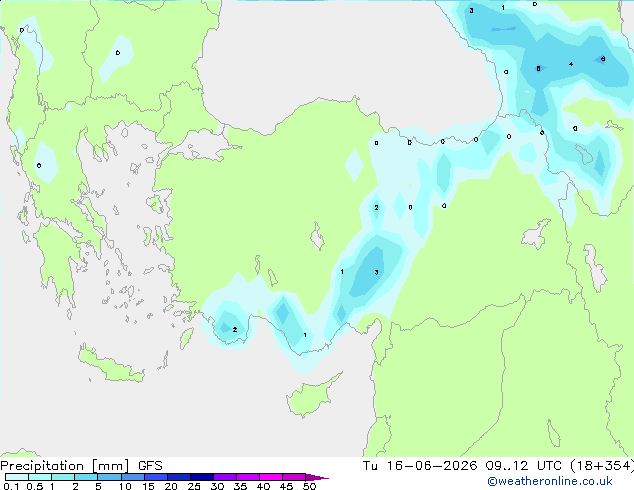Click the 2–5 mm legend swatch
This screenshot has height=490, width=634.
pyautogui.click(x=86, y=477)
